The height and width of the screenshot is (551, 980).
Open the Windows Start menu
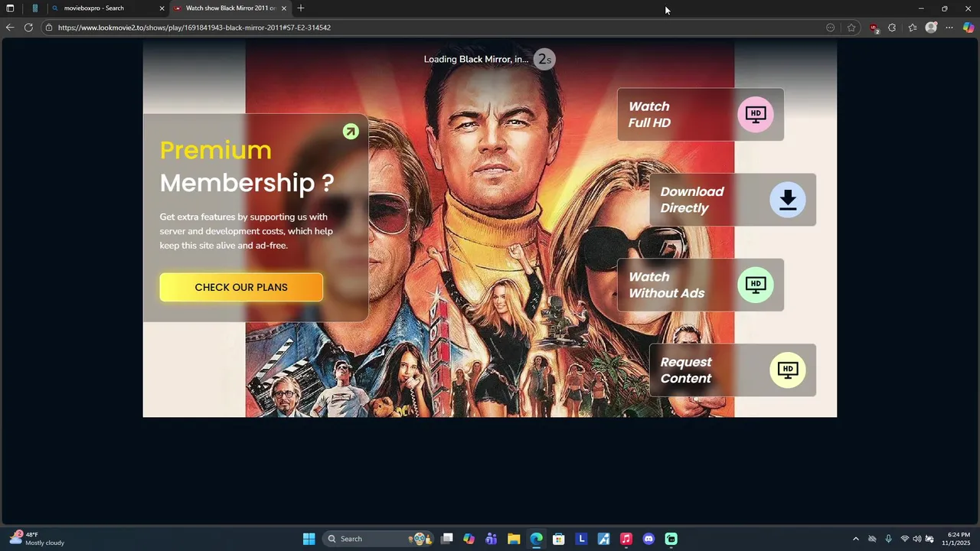pyautogui.click(x=309, y=539)
